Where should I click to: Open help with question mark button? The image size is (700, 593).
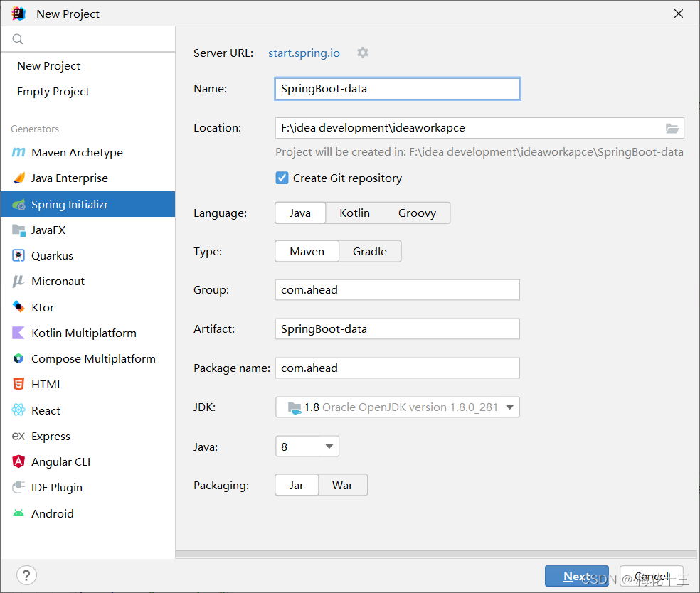pyautogui.click(x=26, y=576)
